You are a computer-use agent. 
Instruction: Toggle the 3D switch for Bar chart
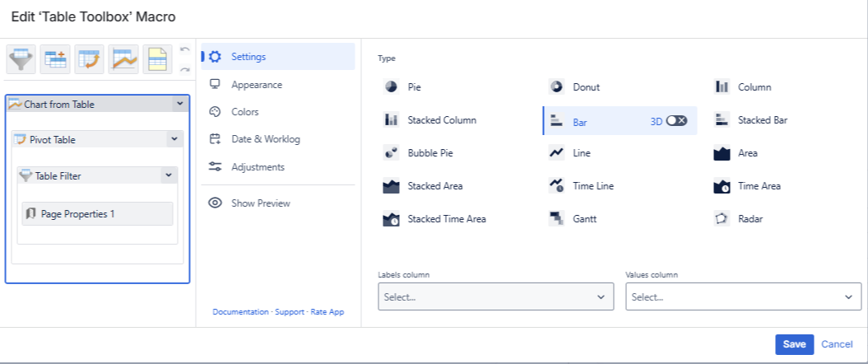(x=676, y=120)
